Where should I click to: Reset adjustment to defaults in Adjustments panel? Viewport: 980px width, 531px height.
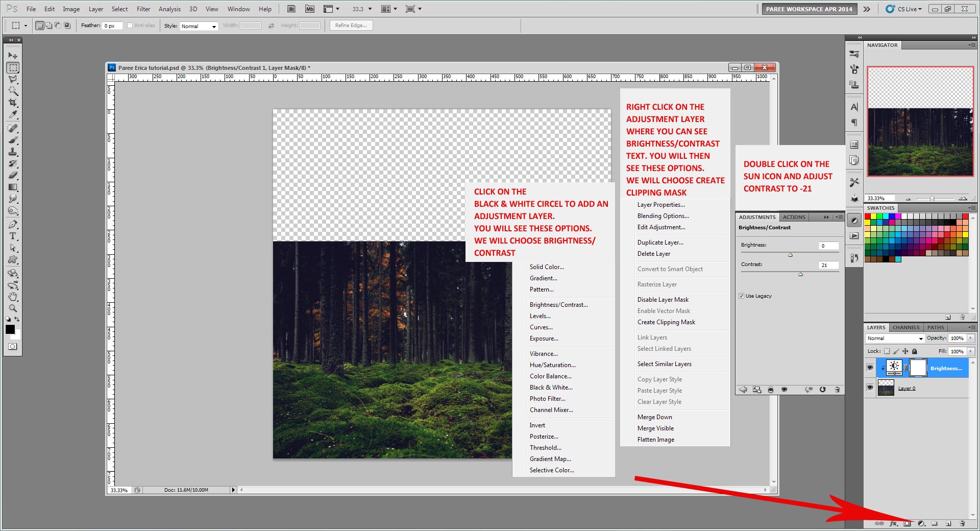click(822, 390)
